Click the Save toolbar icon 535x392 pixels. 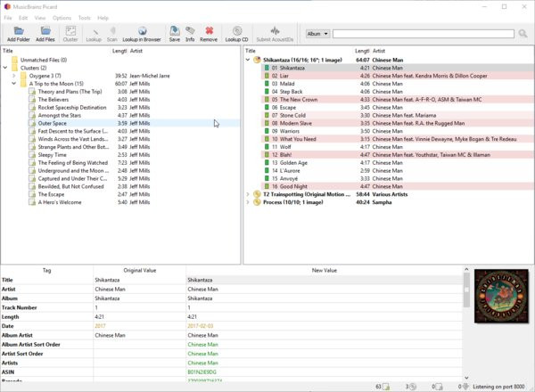175,30
